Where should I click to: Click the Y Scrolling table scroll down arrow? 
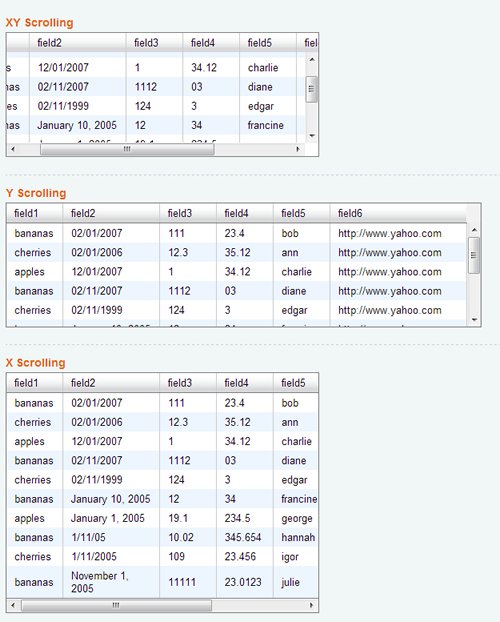[474, 320]
